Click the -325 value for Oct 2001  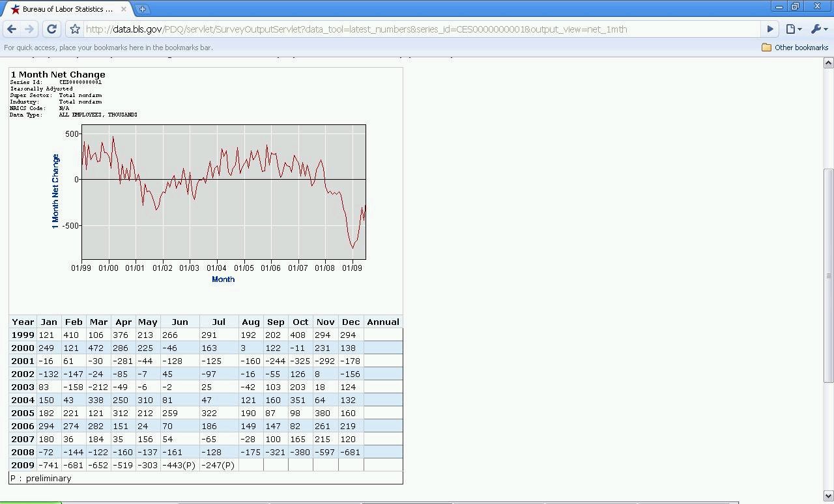click(300, 361)
